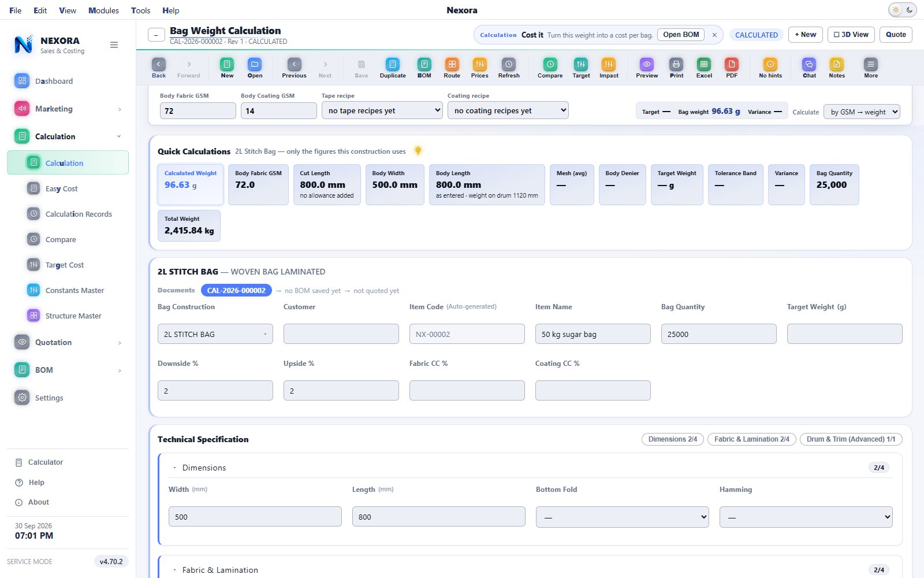Click the Back toolbar arrow
The width and height of the screenshot is (924, 578).
click(159, 68)
